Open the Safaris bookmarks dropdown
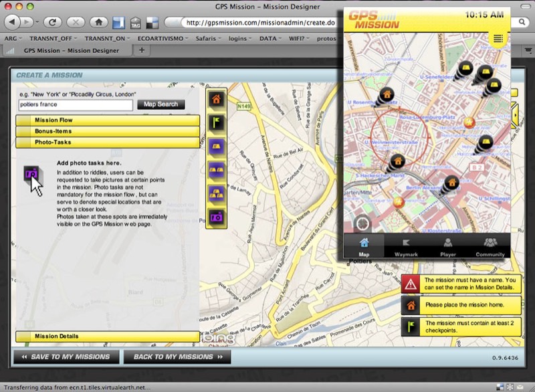This screenshot has width=535, height=392. 208,39
